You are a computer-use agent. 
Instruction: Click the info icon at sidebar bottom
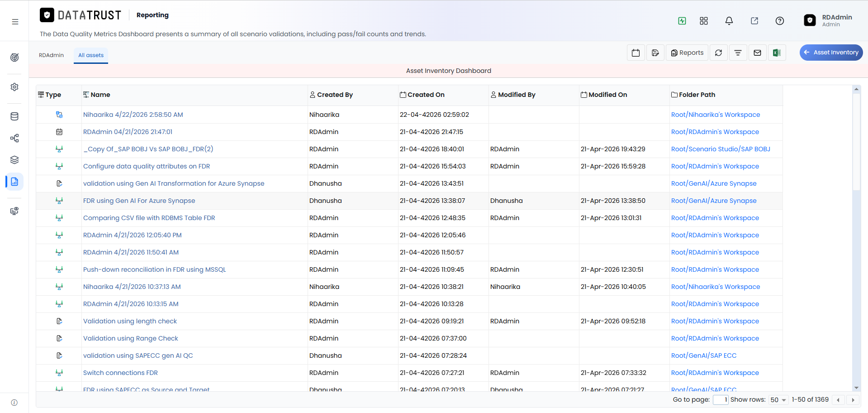tap(14, 403)
